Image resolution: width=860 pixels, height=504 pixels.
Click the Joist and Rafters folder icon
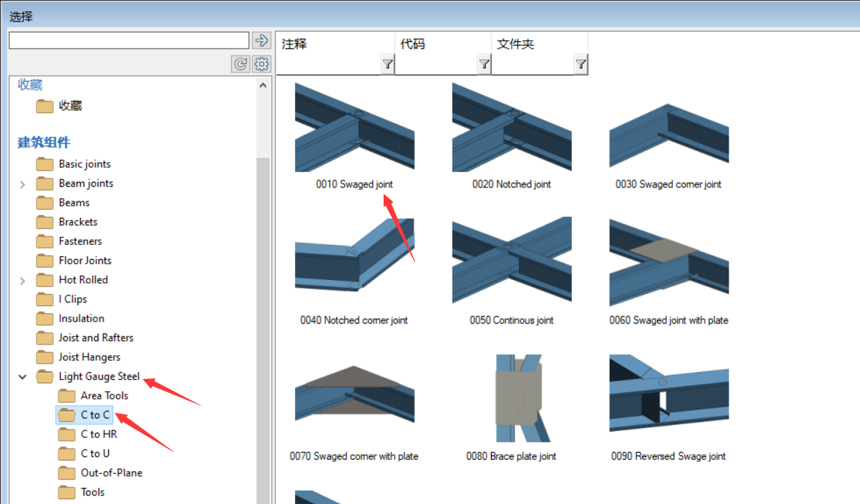45,338
